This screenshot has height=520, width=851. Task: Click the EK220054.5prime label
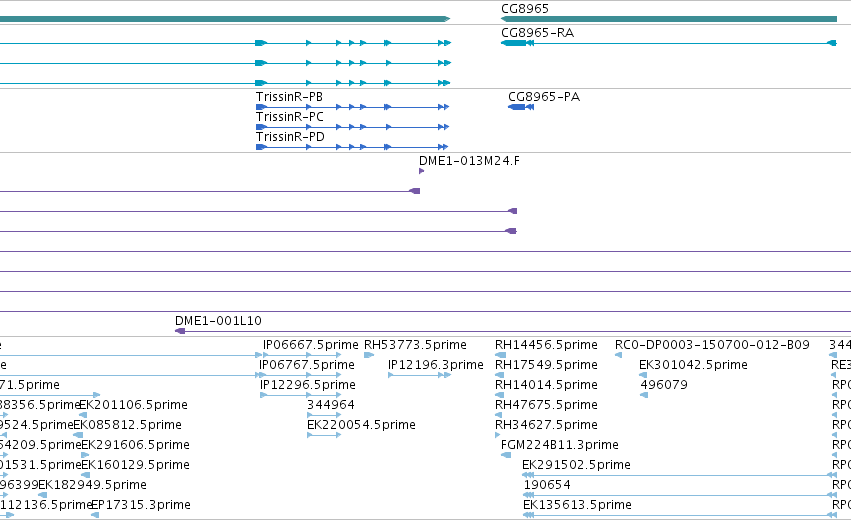tap(361, 425)
